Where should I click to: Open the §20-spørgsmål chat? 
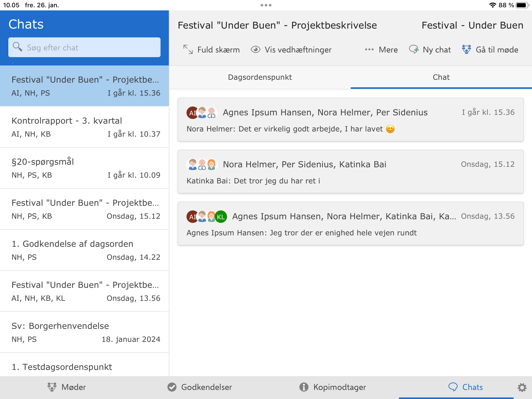84,168
